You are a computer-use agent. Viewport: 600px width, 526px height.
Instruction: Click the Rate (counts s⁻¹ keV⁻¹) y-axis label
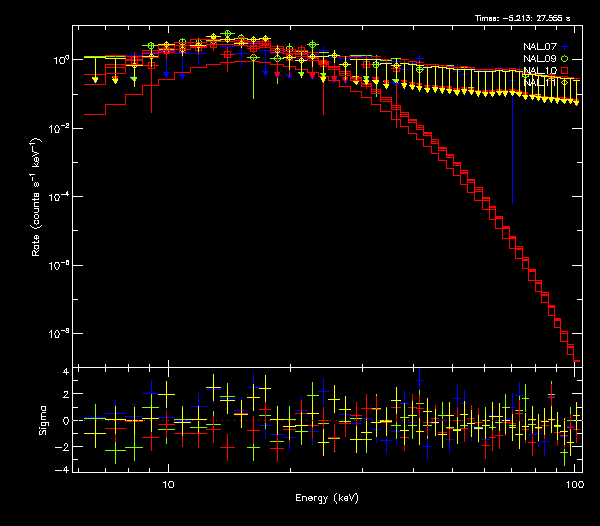tap(36, 211)
